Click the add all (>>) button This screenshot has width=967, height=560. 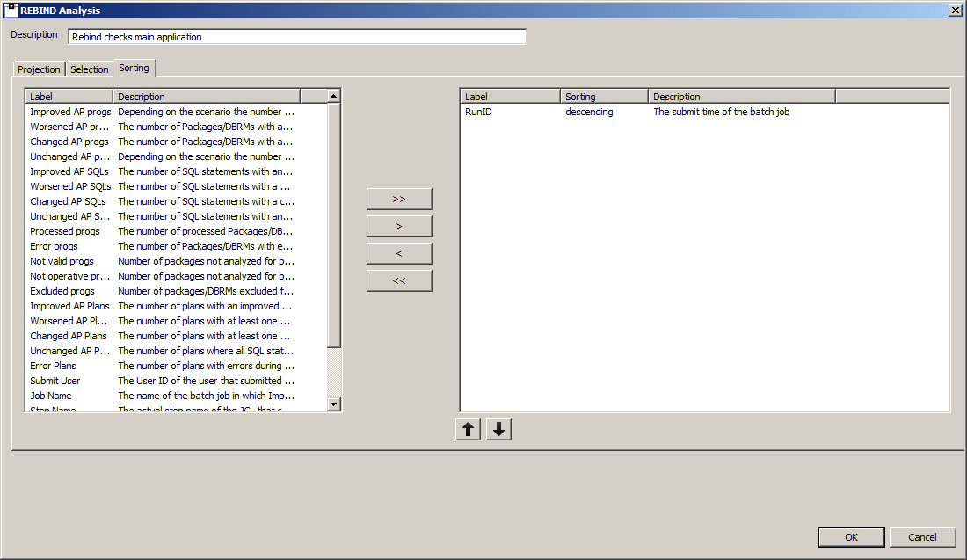(399, 199)
